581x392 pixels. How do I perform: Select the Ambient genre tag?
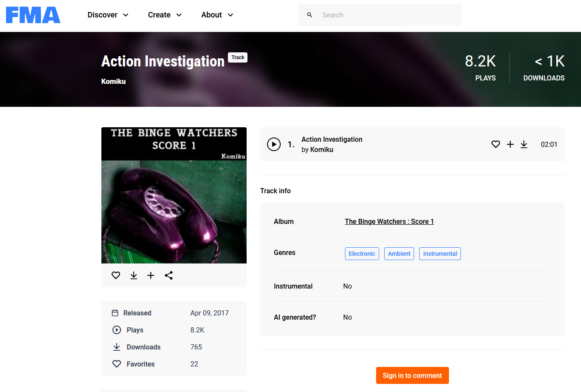pyautogui.click(x=399, y=254)
